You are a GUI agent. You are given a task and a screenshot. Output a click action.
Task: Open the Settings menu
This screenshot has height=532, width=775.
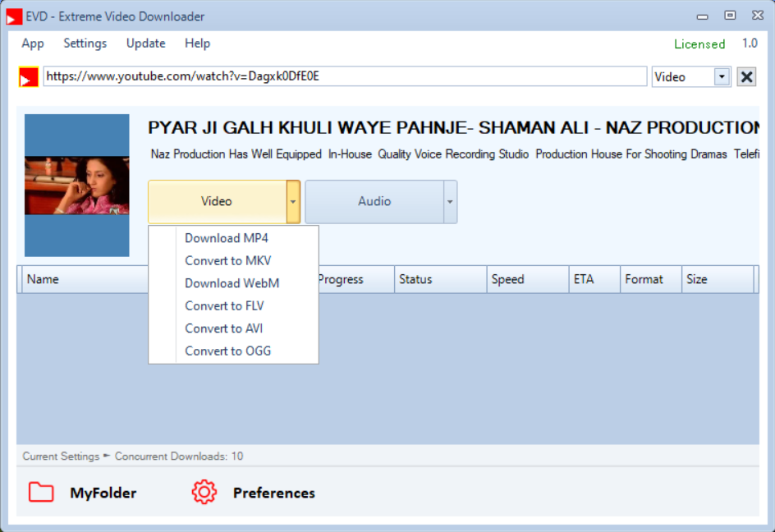[85, 44]
